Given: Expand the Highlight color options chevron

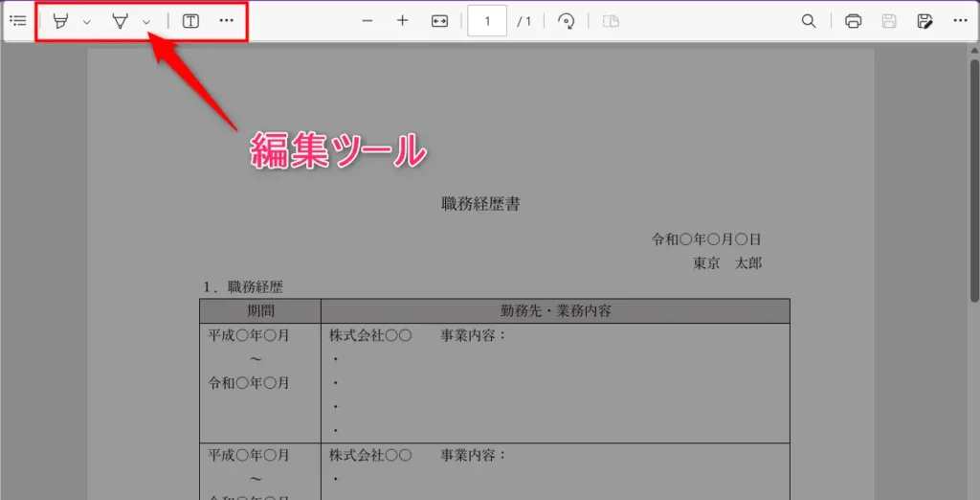Looking at the screenshot, I should coord(87,21).
